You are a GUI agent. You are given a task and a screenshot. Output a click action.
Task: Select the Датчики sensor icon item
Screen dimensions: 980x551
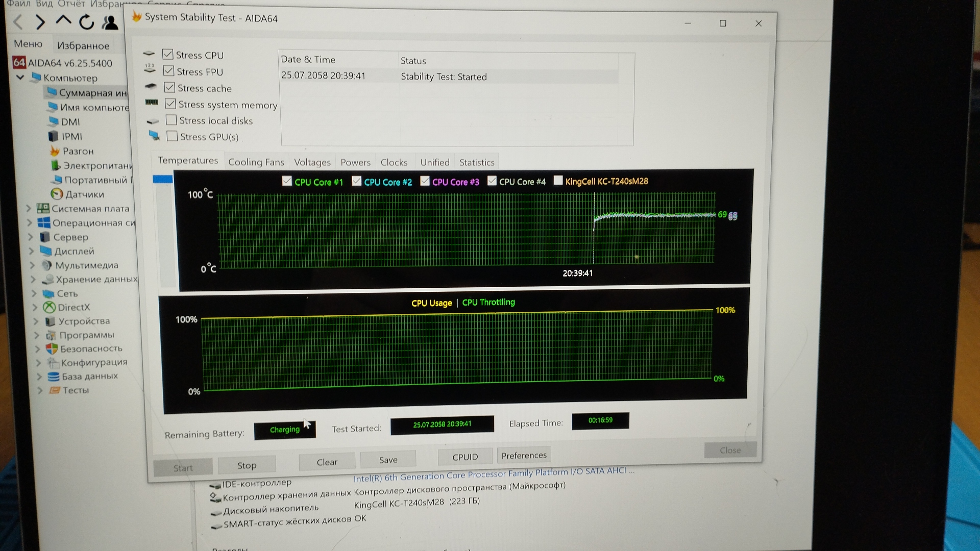(57, 194)
